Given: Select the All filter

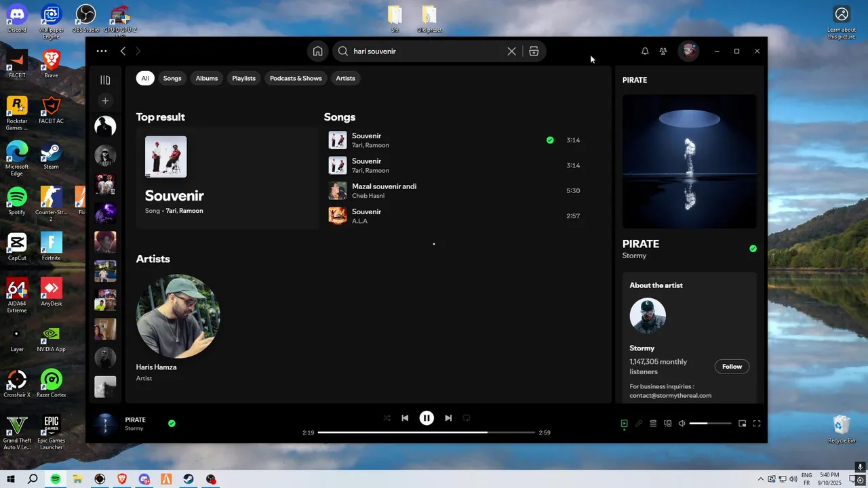Looking at the screenshot, I should 145,78.
